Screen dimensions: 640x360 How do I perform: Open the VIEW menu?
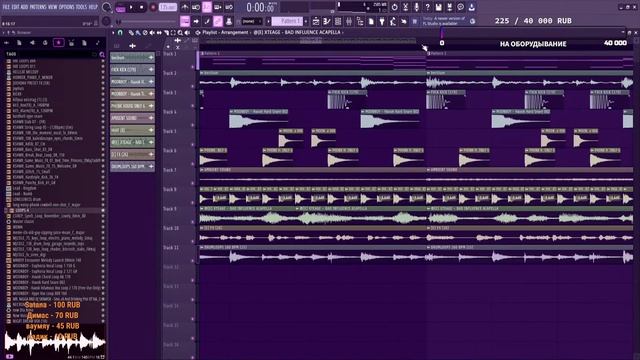(53, 7)
